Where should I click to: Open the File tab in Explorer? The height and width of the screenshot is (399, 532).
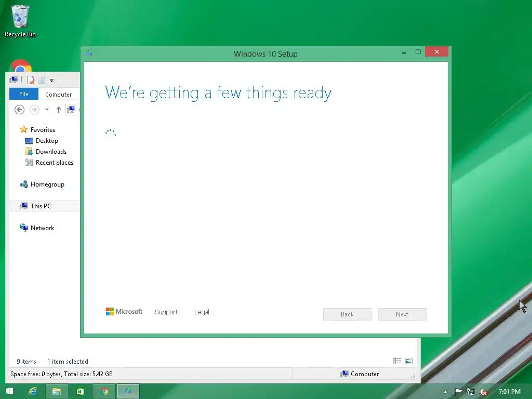pyautogui.click(x=24, y=94)
